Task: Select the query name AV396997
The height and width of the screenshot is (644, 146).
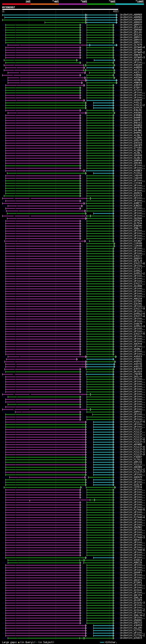Action: click(x=8, y=8)
